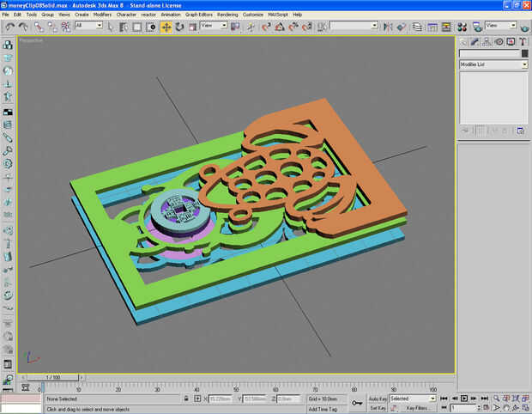Click the Display panel tab icon
This screenshot has width=532, height=414.
tap(510, 41)
